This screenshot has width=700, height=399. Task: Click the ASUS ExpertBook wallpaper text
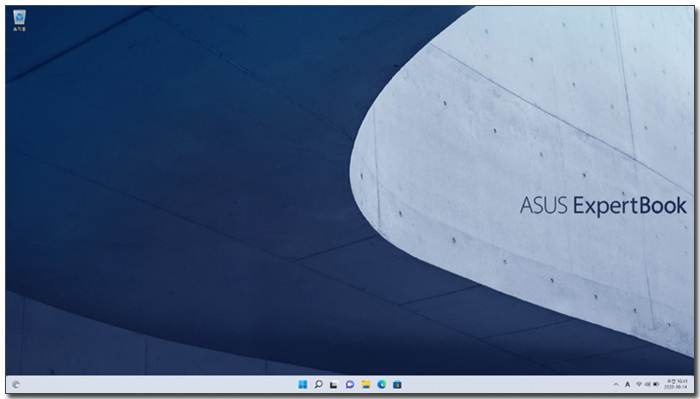(603, 206)
